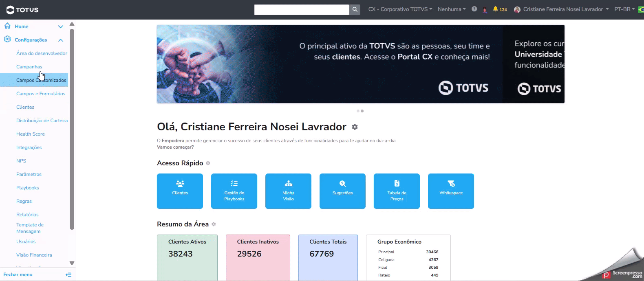644x281 pixels.
Task: Click the Filial row value 3059
Action: (433, 268)
